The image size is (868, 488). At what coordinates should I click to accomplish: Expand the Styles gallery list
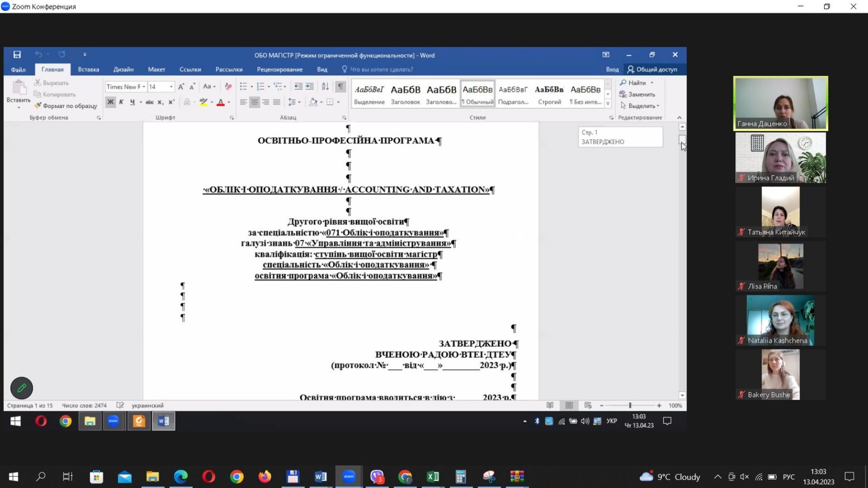(x=608, y=103)
